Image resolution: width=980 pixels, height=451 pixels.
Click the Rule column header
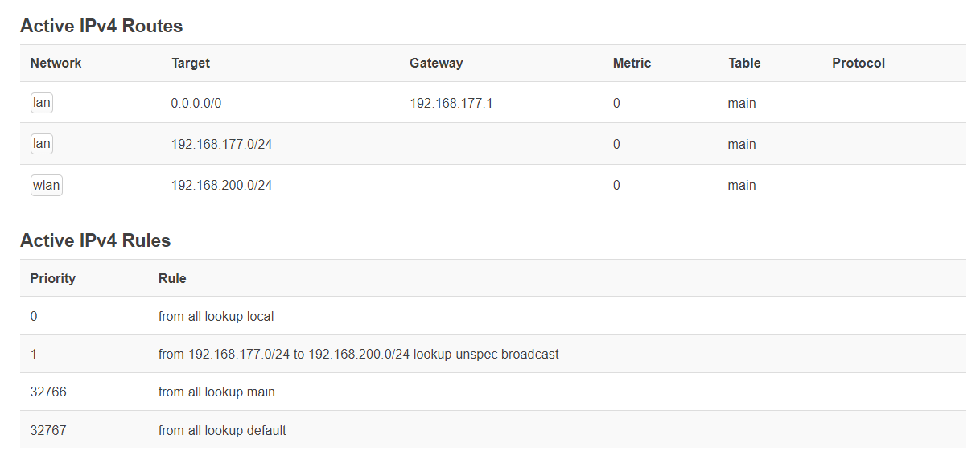click(172, 278)
